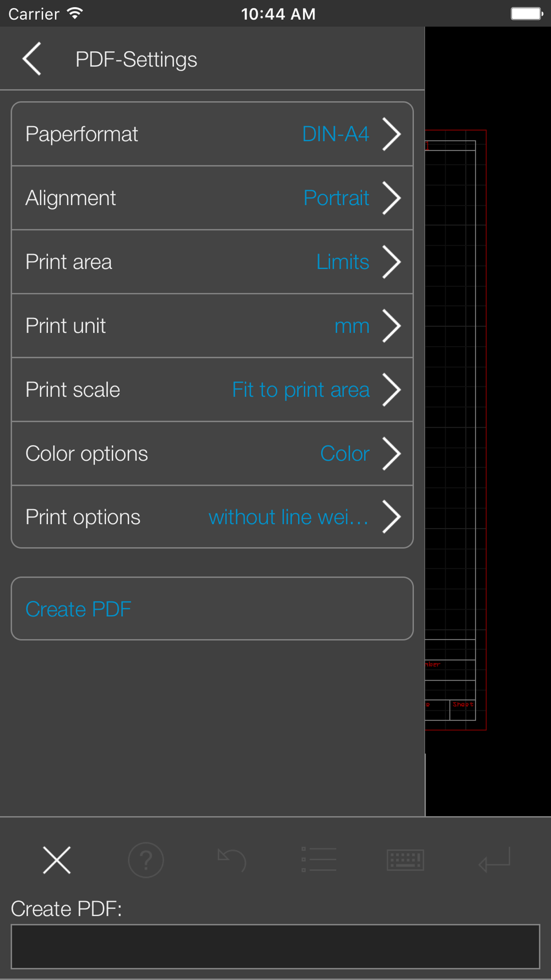Tap the return/enter arrow icon

click(494, 860)
